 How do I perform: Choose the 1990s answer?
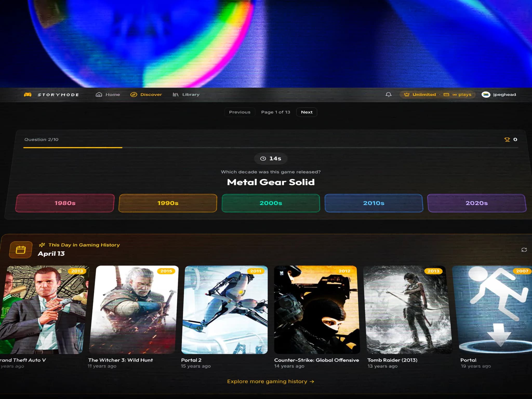point(168,203)
